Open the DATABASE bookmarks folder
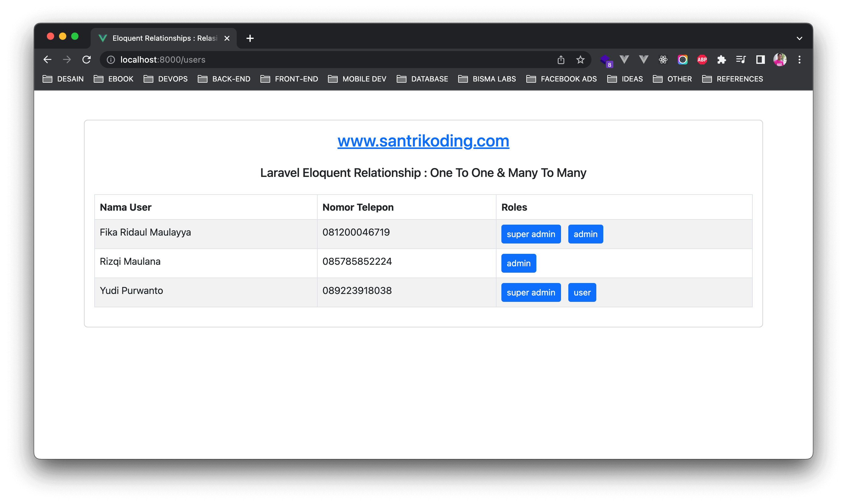Screen dimensions: 847x504 [x=423, y=79]
